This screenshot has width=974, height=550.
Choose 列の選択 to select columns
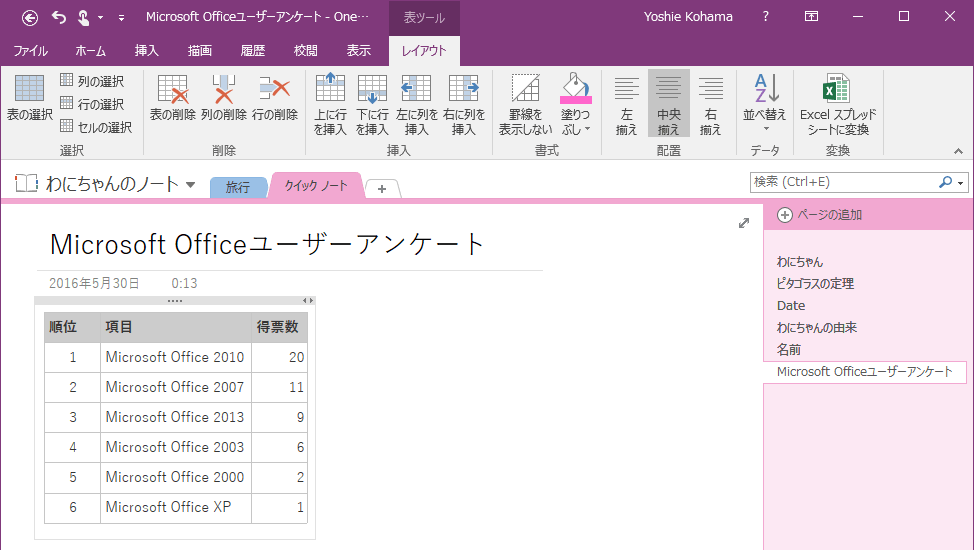[x=92, y=81]
